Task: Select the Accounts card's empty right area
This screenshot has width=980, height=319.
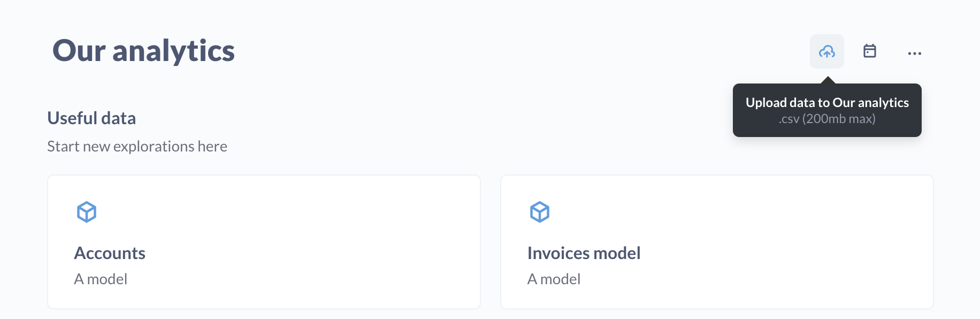Action: [348, 242]
